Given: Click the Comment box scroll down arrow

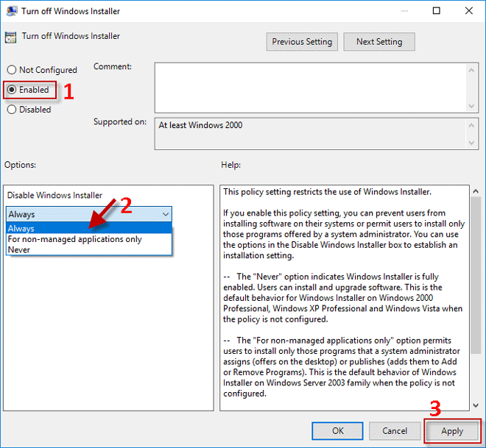Looking at the screenshot, I should point(472,106).
